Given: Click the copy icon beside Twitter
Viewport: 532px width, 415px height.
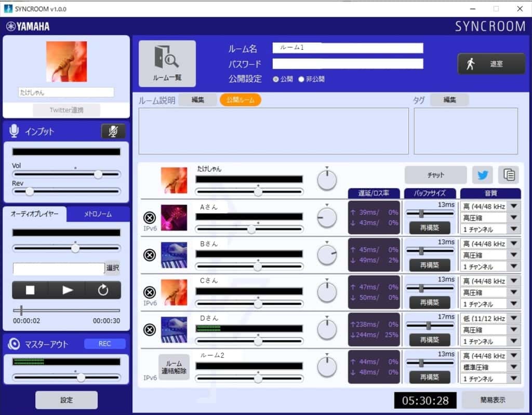Looking at the screenshot, I should click(509, 175).
